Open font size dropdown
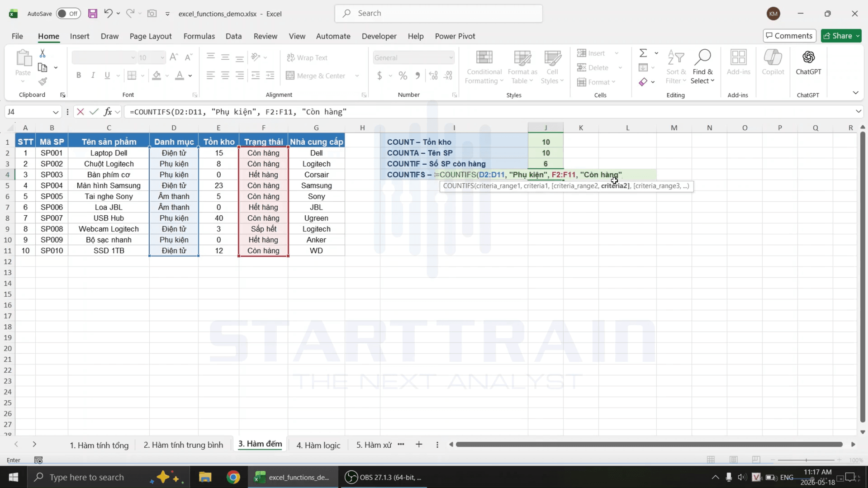Viewport: 868px width, 488px height. point(162,58)
